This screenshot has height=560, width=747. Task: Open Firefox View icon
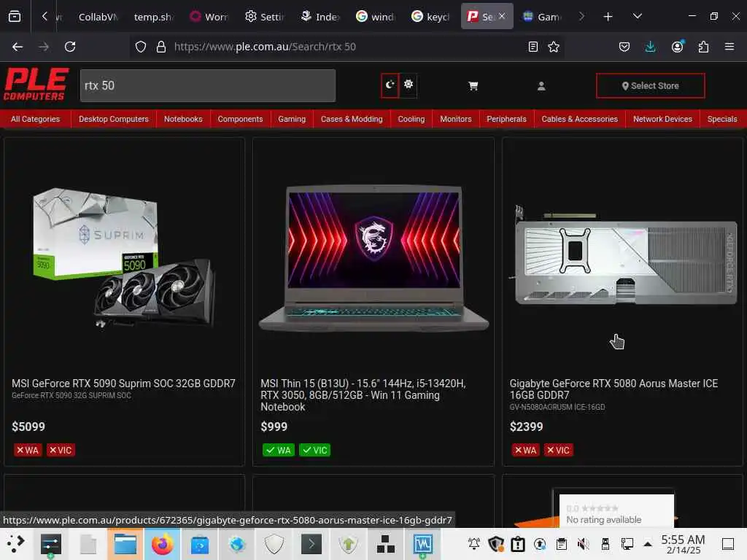[15, 17]
